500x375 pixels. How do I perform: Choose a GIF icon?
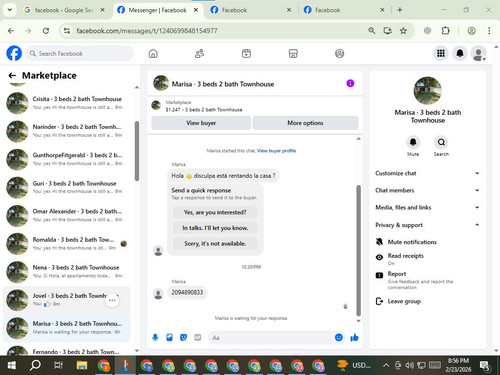pyautogui.click(x=198, y=338)
